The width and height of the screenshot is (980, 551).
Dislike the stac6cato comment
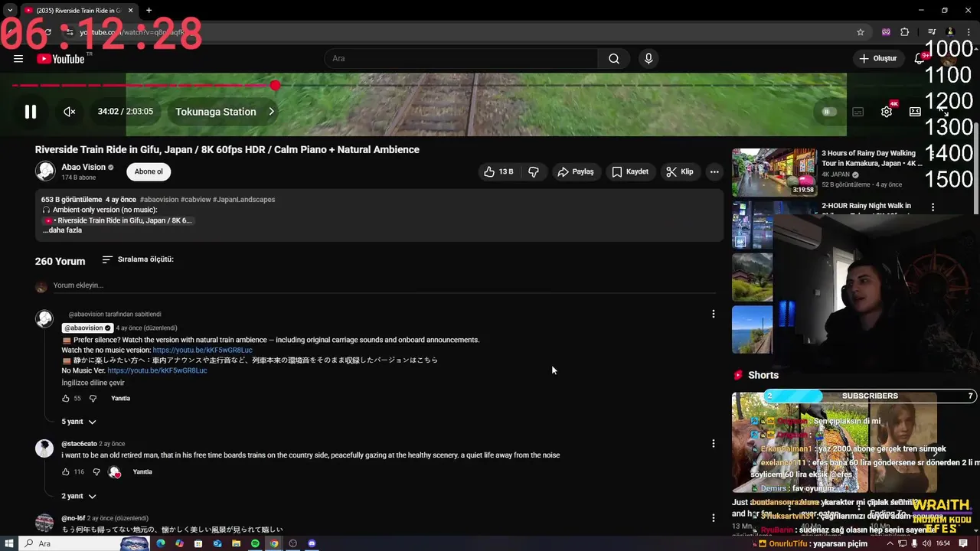(96, 472)
